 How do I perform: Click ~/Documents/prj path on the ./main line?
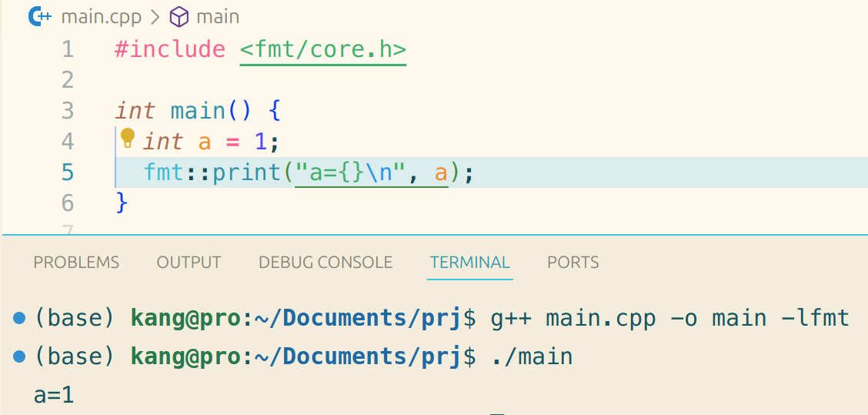pyautogui.click(x=357, y=356)
